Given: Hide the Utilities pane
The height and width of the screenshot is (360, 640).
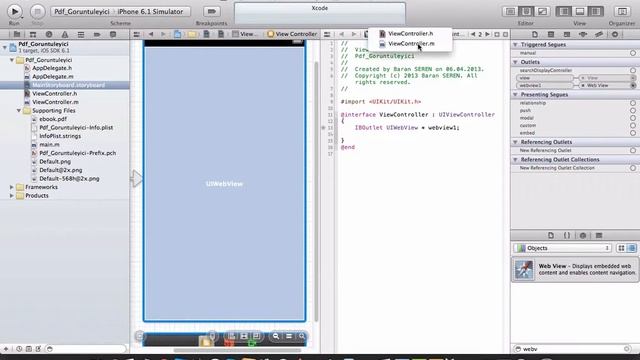Looking at the screenshot, I should coord(596,11).
